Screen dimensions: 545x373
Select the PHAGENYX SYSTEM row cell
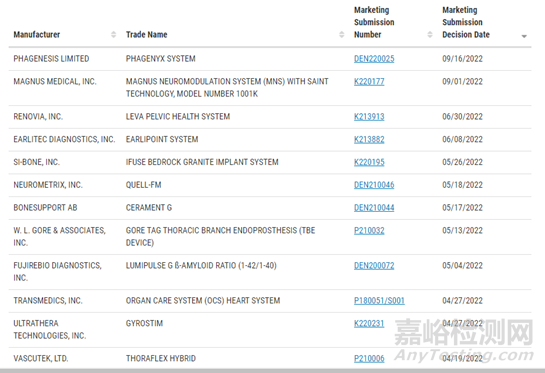(161, 59)
